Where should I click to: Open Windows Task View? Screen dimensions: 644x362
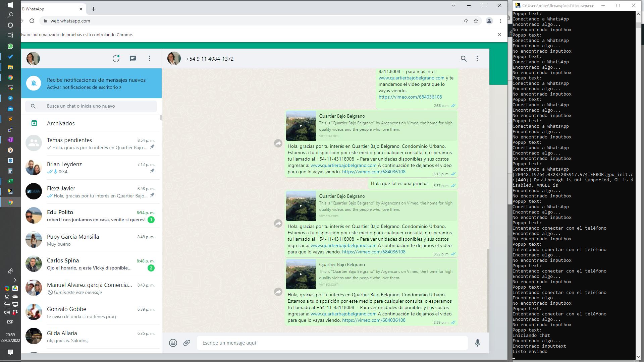point(10,35)
